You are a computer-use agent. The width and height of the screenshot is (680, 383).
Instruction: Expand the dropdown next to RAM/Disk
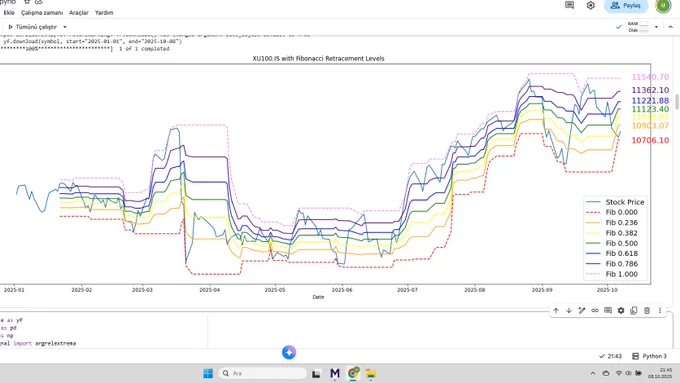656,27
